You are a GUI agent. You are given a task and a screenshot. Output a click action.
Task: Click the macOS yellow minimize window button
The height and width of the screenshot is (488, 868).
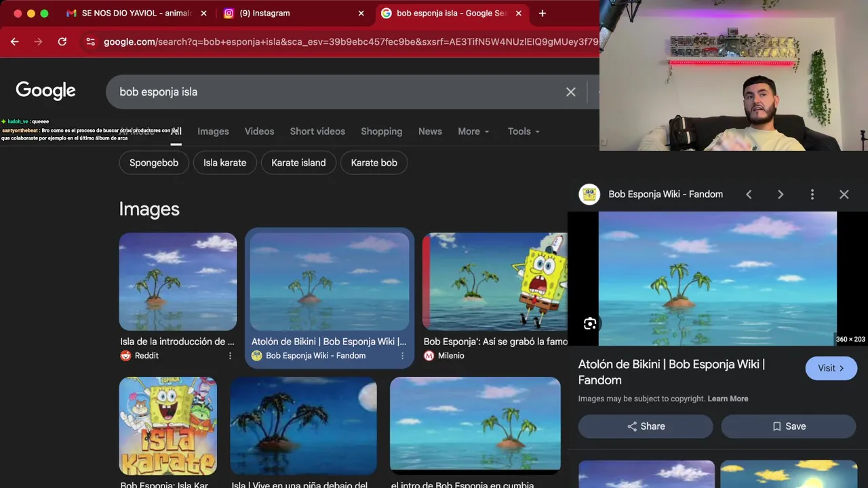pyautogui.click(x=31, y=13)
